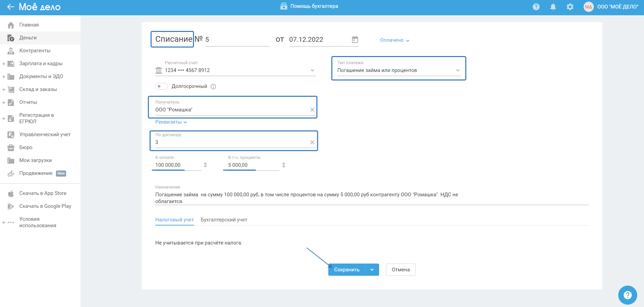Open Документы и ЭДО menu item
The width and height of the screenshot is (644, 307).
(41, 76)
